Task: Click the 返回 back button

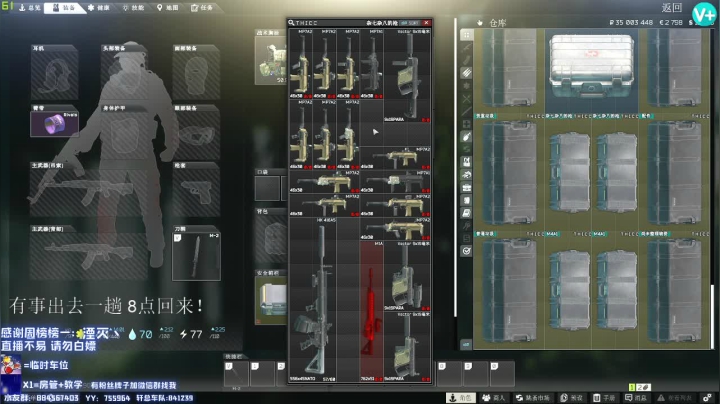Action: [672, 7]
